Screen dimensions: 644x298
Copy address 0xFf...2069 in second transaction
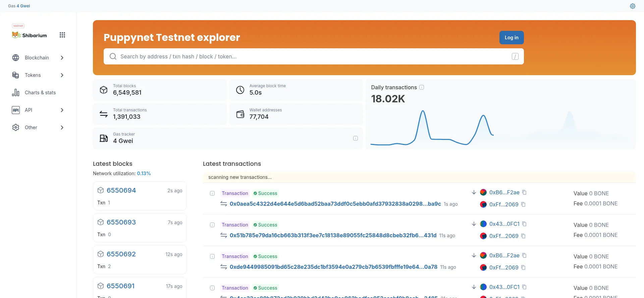tap(524, 236)
